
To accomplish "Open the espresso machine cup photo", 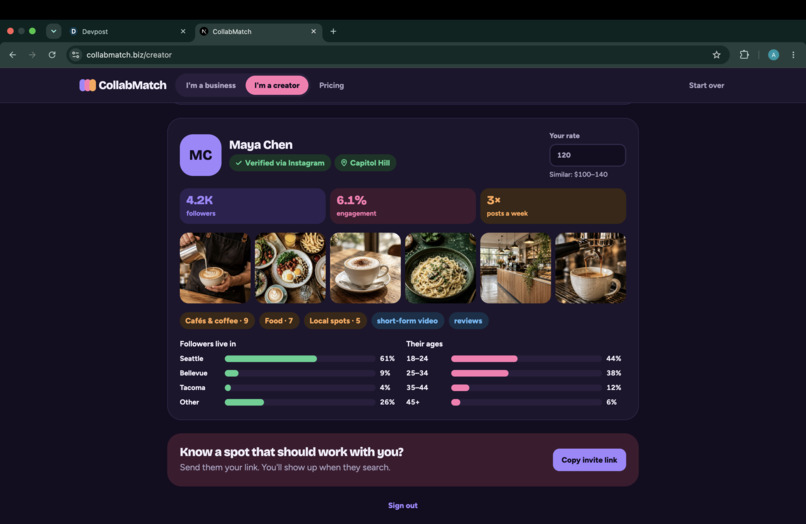I will click(x=591, y=268).
